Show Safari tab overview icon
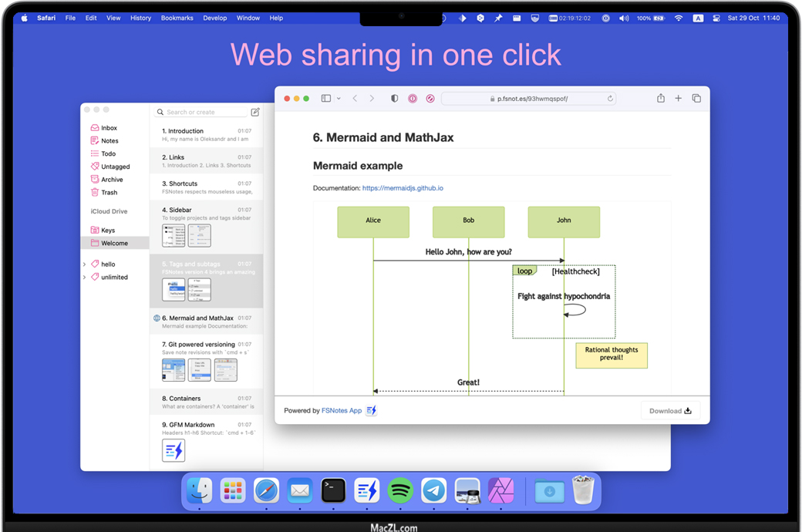This screenshot has width=802, height=532. click(x=696, y=99)
